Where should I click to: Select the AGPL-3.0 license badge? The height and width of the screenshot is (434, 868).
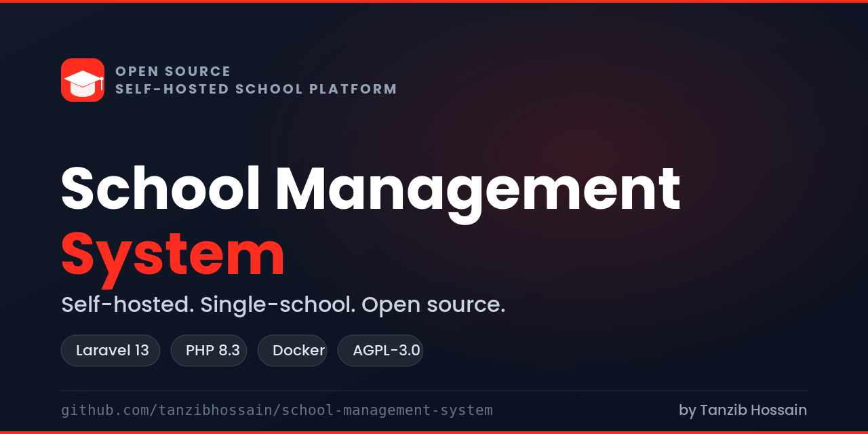point(380,351)
